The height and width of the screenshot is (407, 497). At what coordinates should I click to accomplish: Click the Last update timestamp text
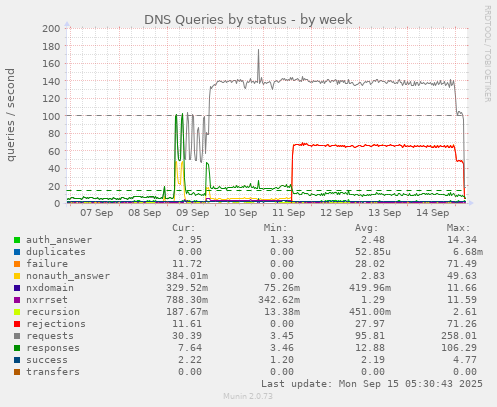(x=372, y=384)
